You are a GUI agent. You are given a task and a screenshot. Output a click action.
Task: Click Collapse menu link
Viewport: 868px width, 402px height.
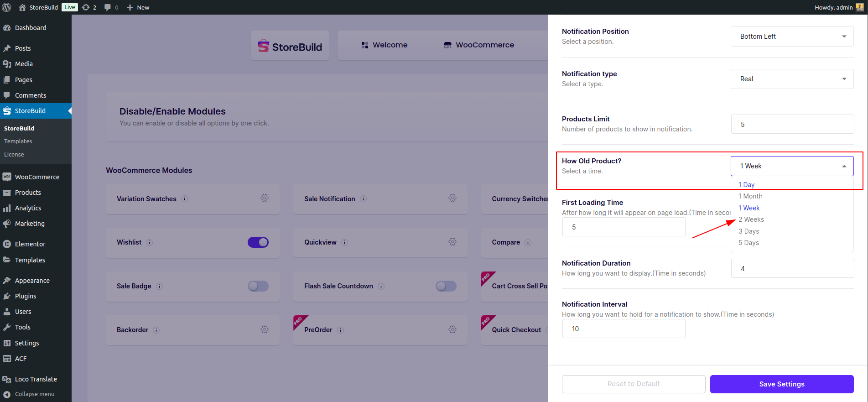click(x=36, y=394)
